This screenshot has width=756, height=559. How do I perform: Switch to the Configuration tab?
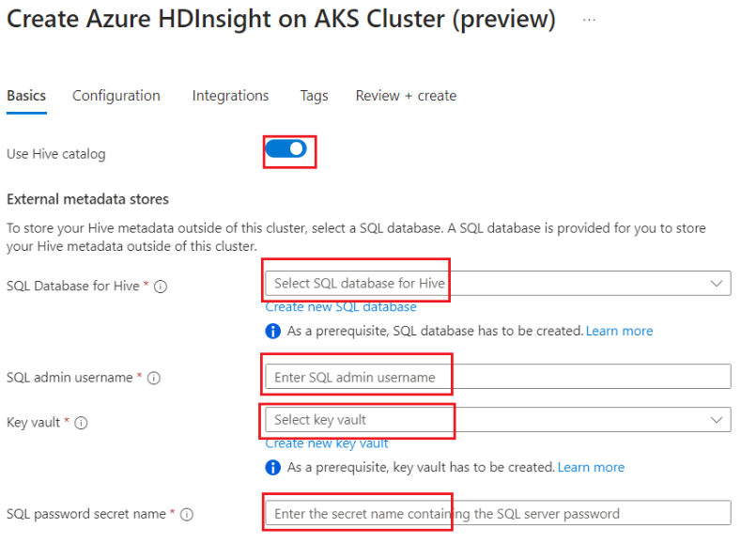pyautogui.click(x=116, y=96)
